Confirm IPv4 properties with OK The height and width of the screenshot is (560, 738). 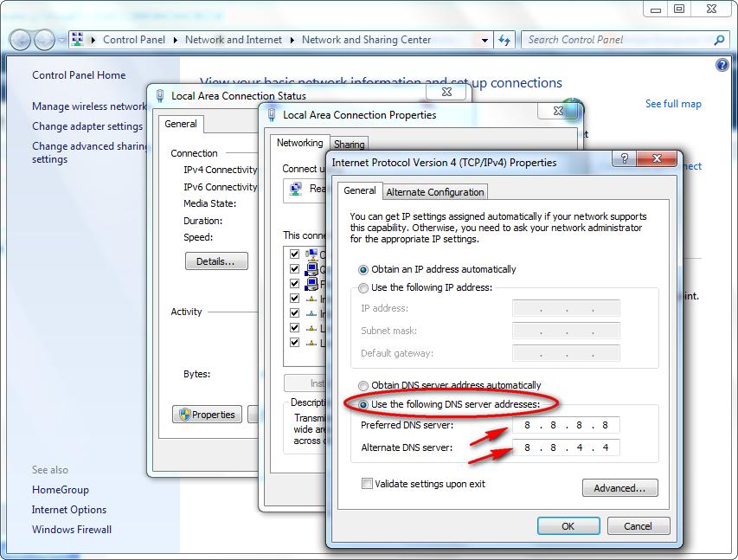568,526
